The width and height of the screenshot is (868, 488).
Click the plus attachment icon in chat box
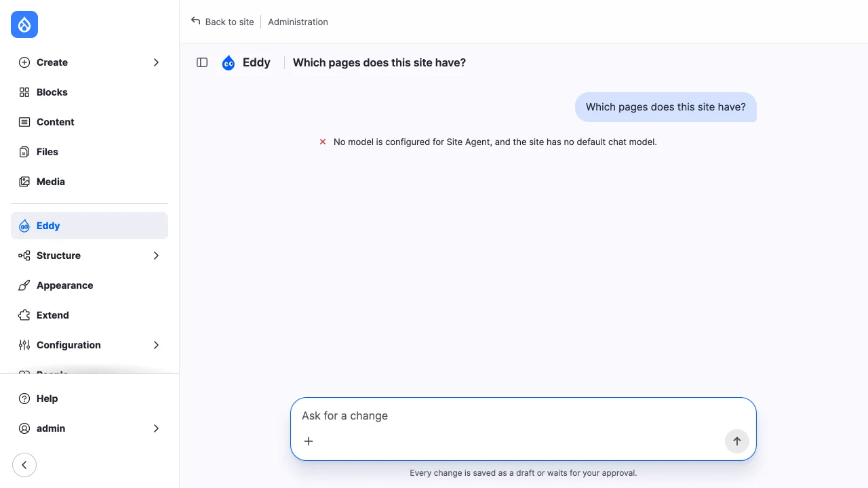309,441
